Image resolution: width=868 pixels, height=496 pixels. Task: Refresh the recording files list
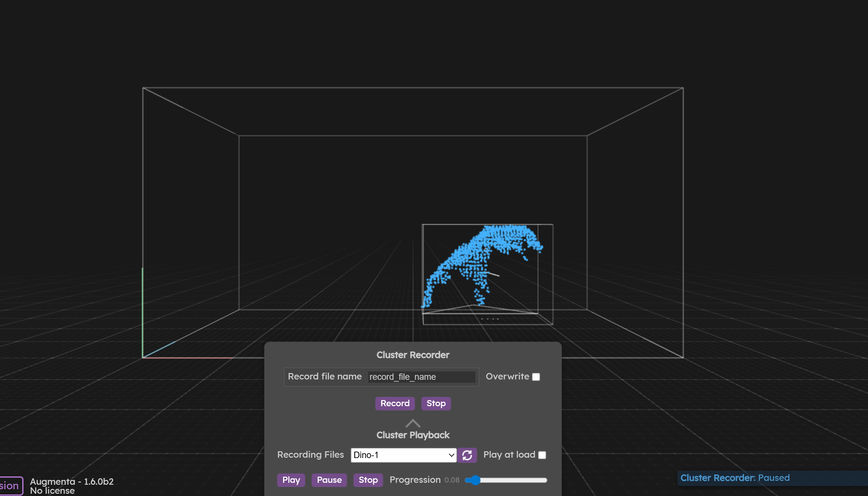point(467,455)
